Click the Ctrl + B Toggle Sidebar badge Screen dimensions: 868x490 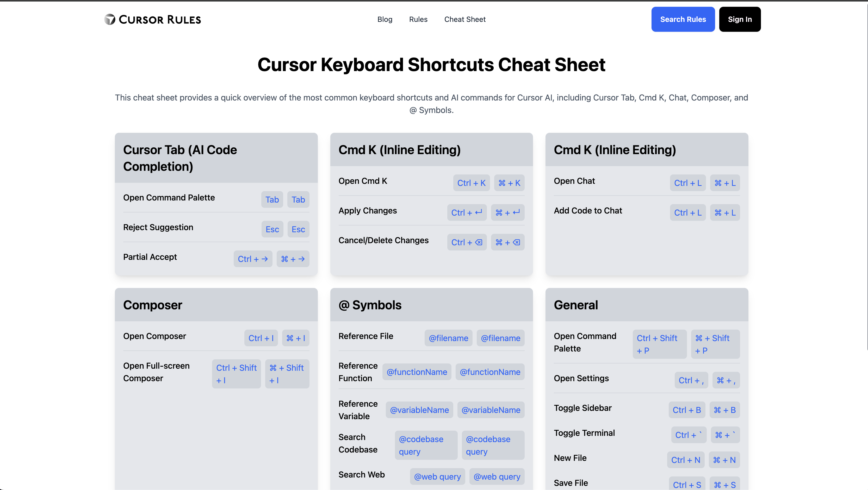(686, 410)
